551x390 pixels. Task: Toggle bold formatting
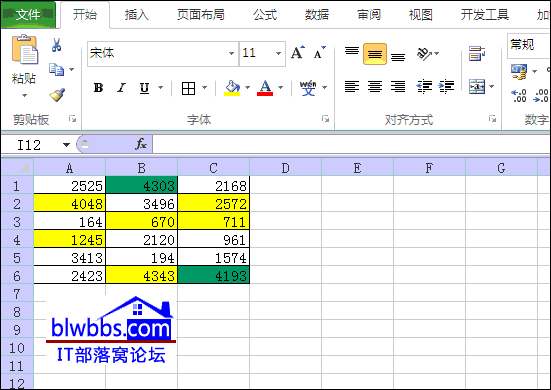[98, 87]
